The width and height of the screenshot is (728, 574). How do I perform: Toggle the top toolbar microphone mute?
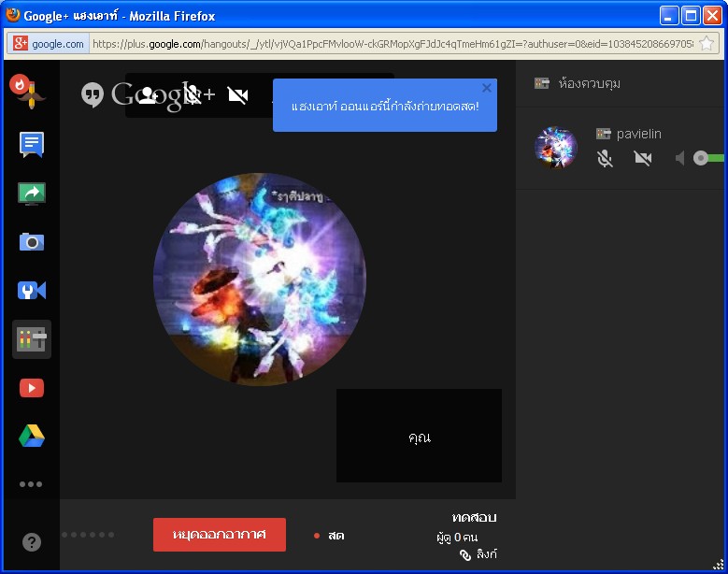[x=193, y=94]
